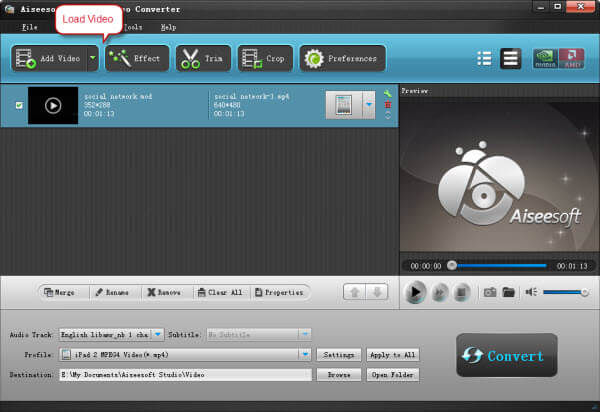Click the Convert button
This screenshot has height=412, width=600.
pos(507,355)
